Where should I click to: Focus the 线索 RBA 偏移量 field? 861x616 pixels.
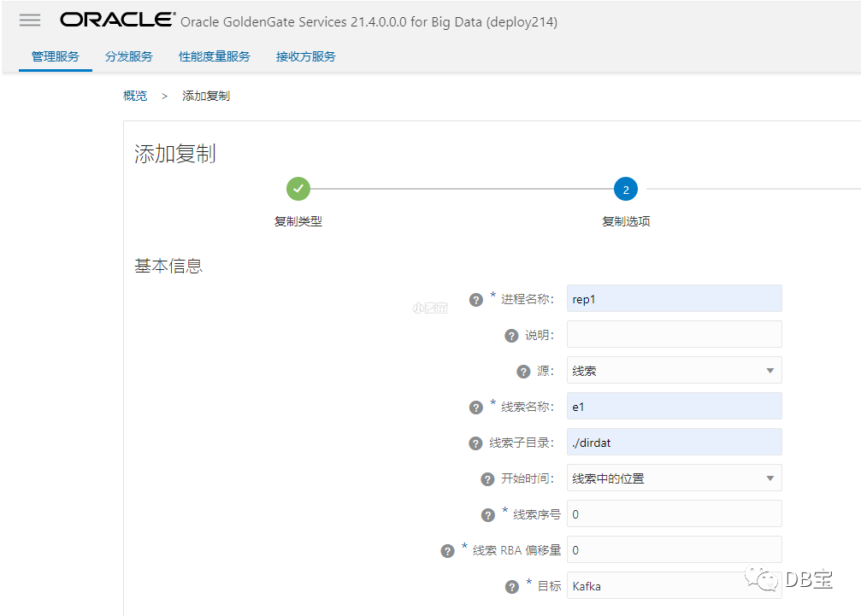(x=675, y=549)
